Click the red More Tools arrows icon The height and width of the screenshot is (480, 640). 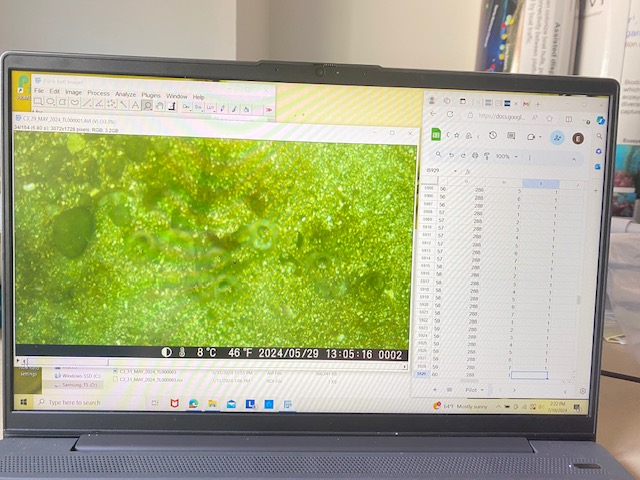pyautogui.click(x=269, y=109)
